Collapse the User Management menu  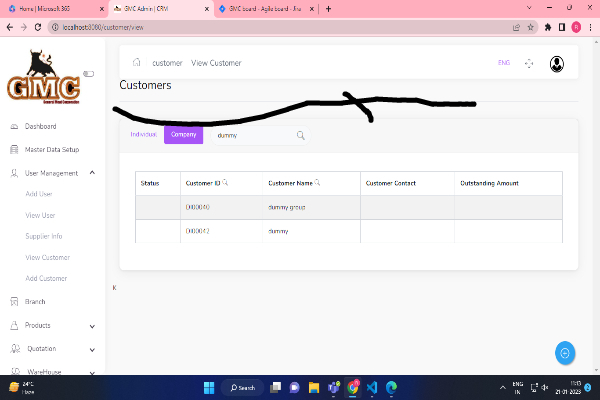tap(92, 173)
